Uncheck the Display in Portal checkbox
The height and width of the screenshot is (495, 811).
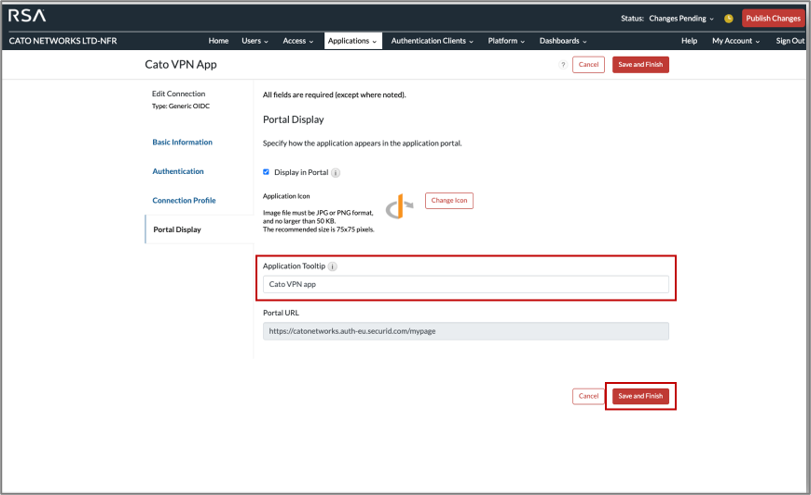tap(266, 172)
